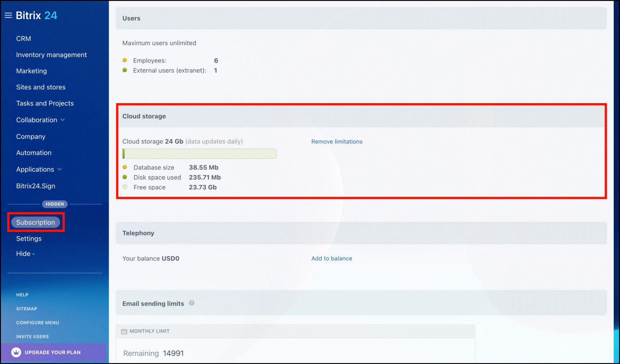Click the green Disk space used legend dot
The width and height of the screenshot is (620, 364).
(x=125, y=177)
